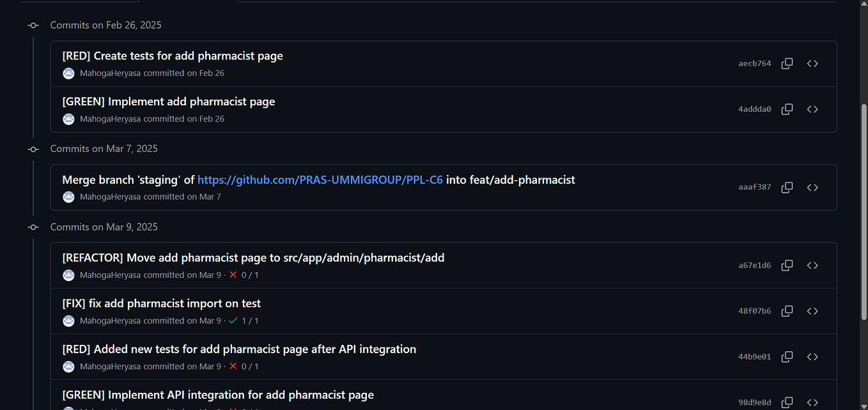View commit 48f07b6 details via its hash
Screen dimensions: 868x410
[x=754, y=311]
